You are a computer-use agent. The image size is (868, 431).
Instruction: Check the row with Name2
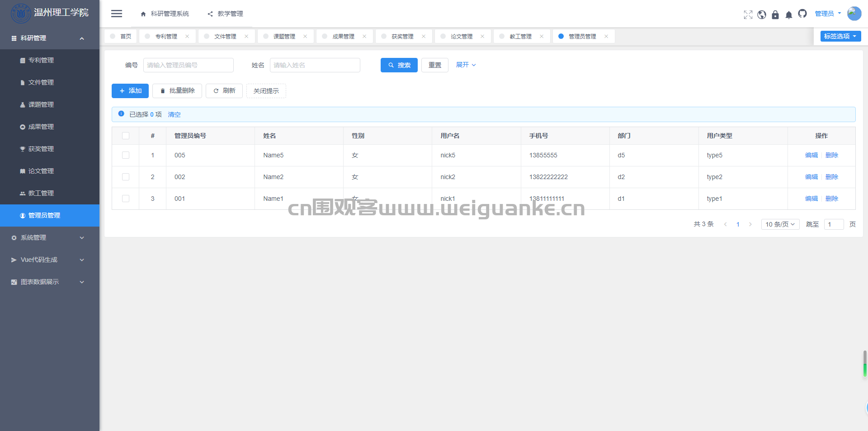(126, 177)
